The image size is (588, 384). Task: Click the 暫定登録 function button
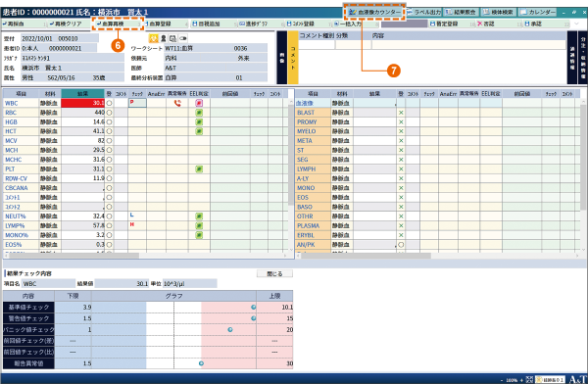click(451, 24)
